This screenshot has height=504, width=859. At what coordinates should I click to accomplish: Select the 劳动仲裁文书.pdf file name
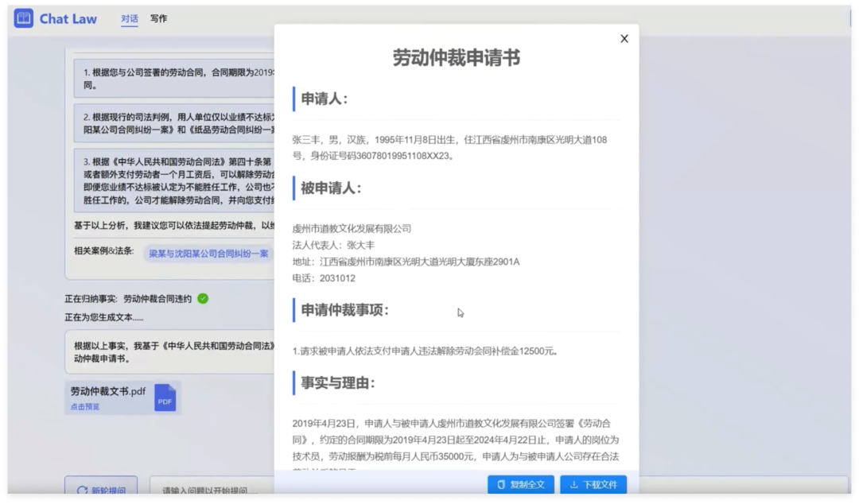click(x=107, y=391)
